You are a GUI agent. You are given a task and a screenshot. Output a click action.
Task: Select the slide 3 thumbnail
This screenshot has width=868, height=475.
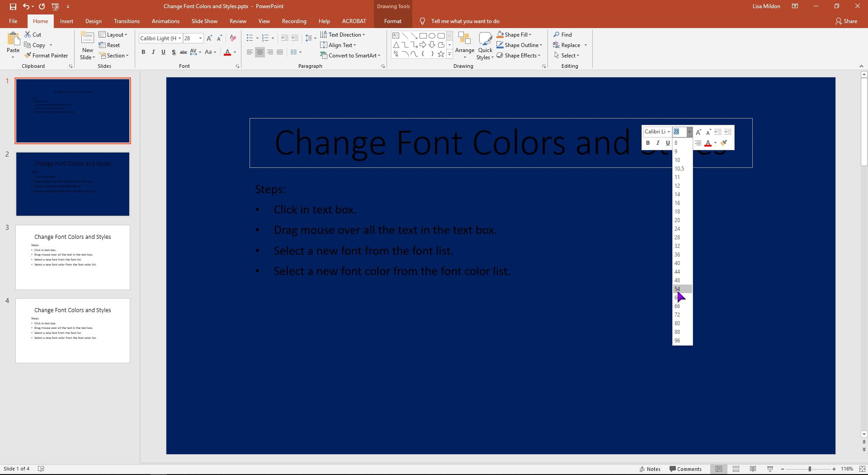click(73, 257)
